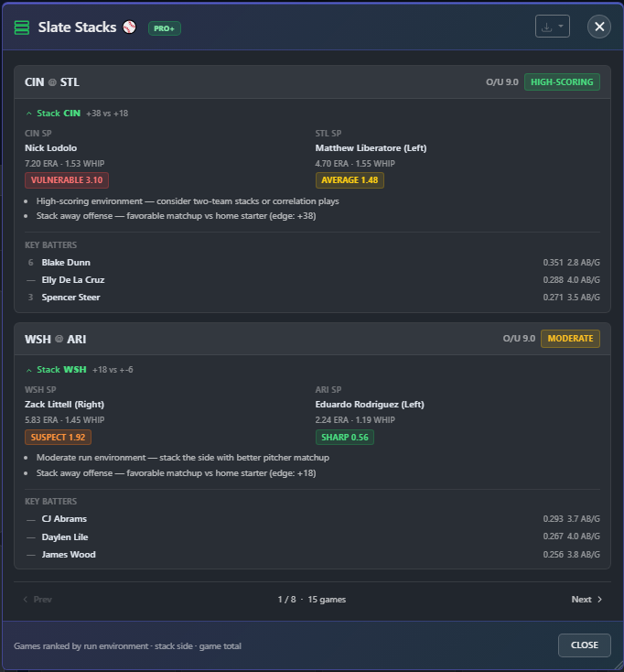Go to Prev page of games
The width and height of the screenshot is (624, 672).
click(x=38, y=599)
